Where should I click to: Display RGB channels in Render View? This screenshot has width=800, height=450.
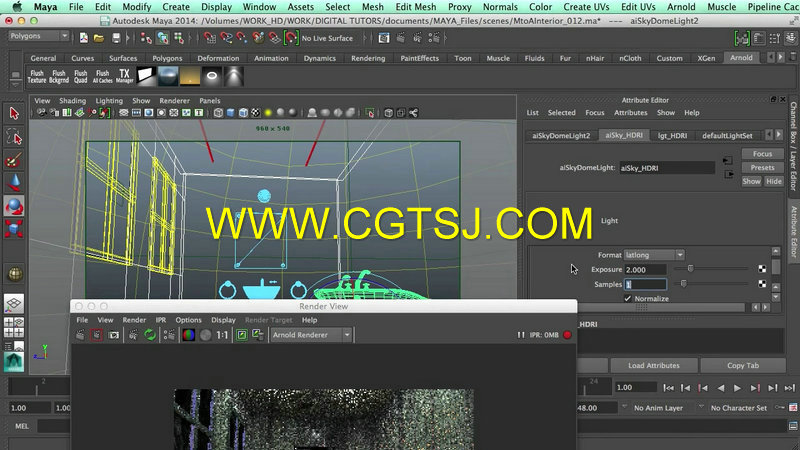coord(189,335)
